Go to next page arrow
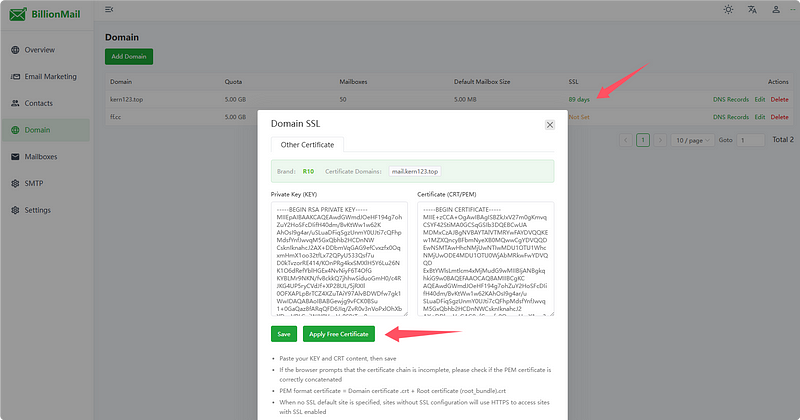This screenshot has width=800, height=420. (x=660, y=140)
